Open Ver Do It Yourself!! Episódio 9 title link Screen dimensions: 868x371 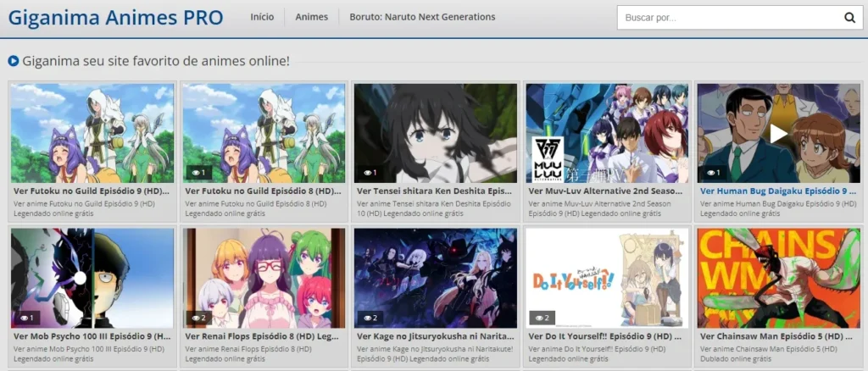coord(606,335)
